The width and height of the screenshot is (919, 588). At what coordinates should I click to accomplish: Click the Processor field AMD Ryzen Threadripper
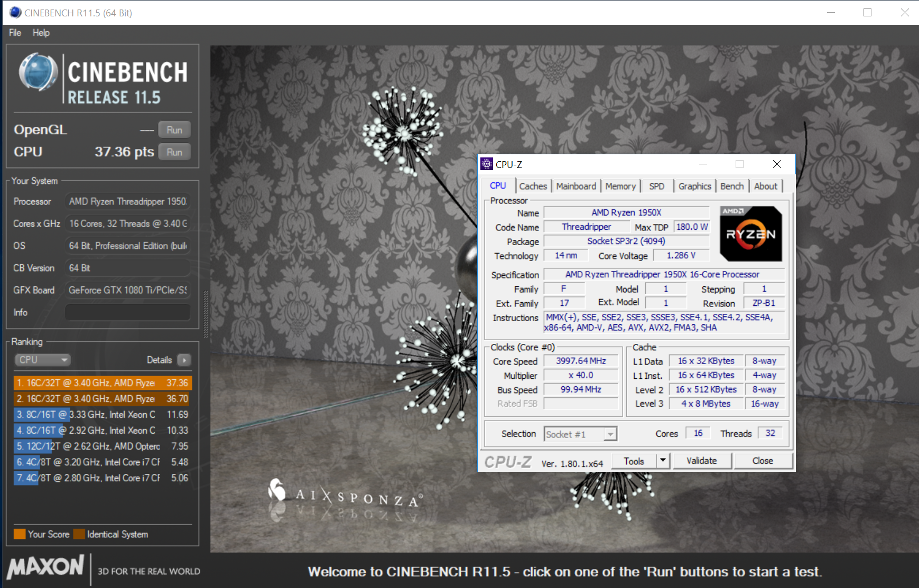point(127,201)
